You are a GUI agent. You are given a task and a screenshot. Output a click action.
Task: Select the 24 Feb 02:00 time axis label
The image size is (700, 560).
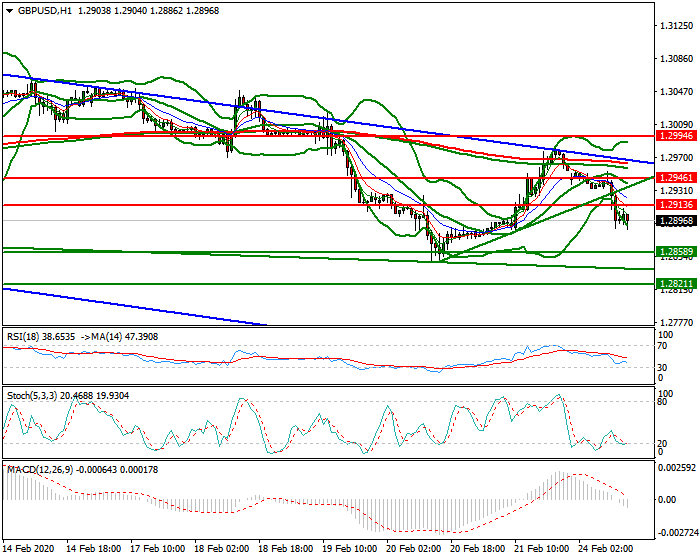[x=606, y=548]
